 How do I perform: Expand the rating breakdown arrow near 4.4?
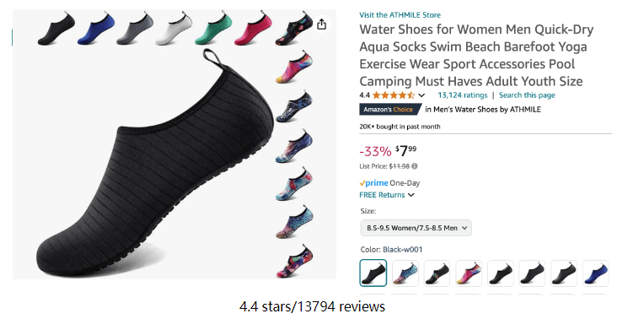(421, 95)
